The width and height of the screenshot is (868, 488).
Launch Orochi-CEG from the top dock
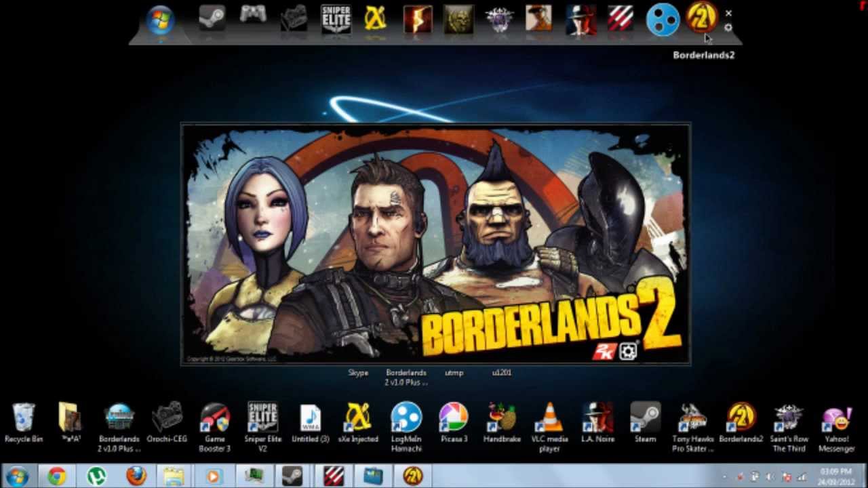[x=294, y=18]
